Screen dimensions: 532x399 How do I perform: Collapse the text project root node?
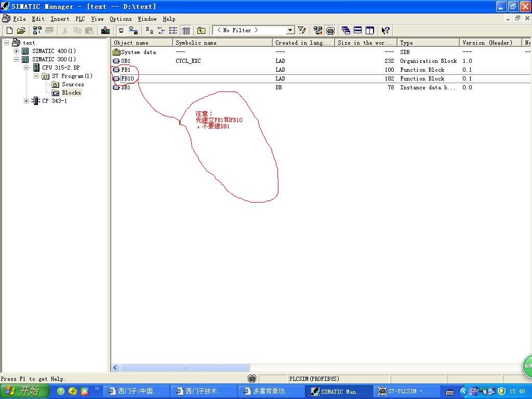(6, 43)
